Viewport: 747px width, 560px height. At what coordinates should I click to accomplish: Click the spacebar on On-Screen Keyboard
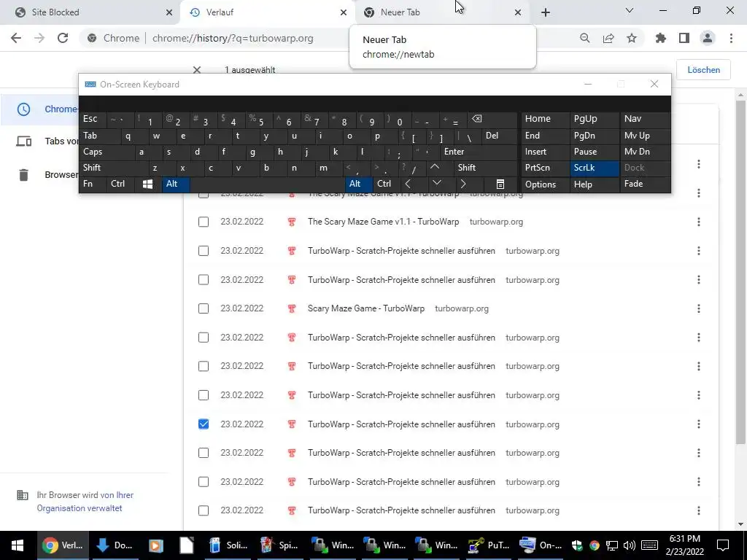[267, 184]
